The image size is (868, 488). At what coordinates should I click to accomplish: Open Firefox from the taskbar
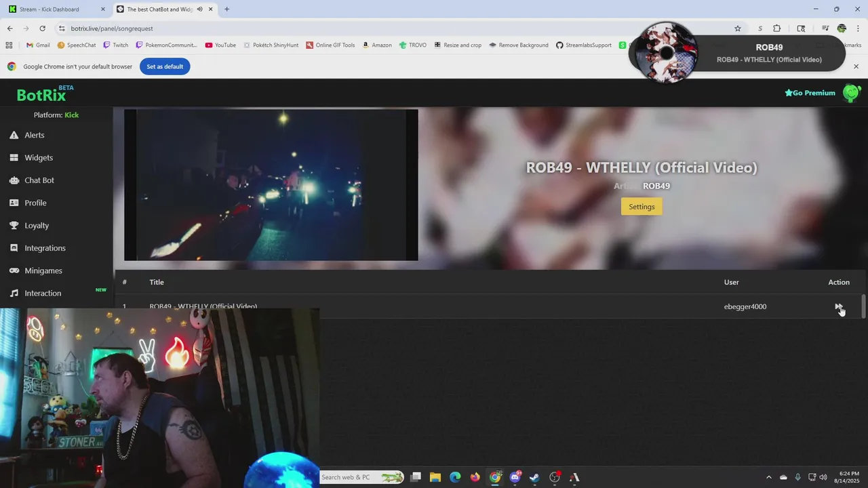click(x=475, y=477)
